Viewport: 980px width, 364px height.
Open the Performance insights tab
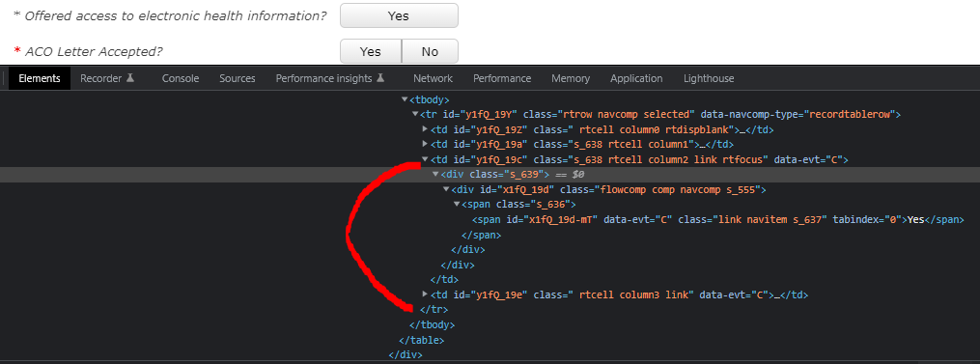pos(330,78)
